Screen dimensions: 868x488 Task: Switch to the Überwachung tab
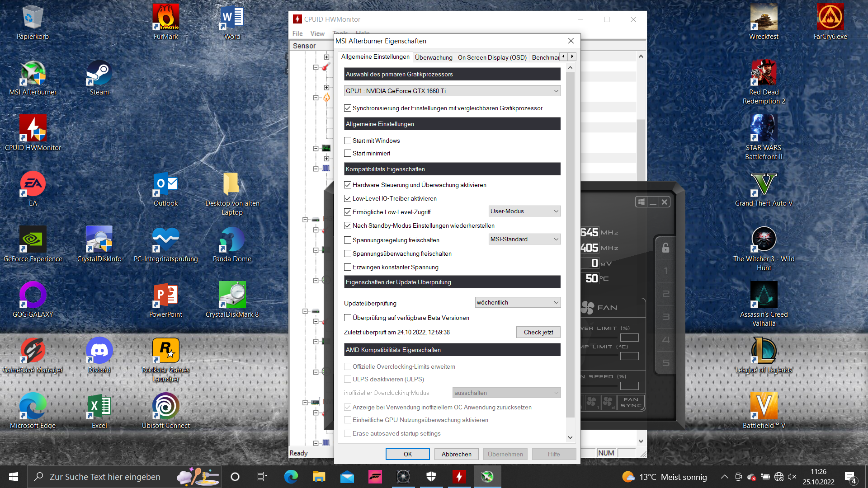(434, 57)
